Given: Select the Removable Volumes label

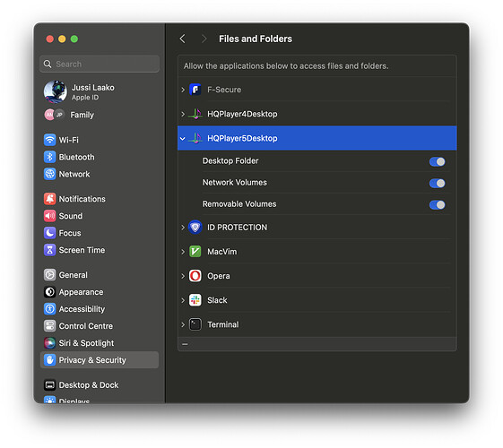Looking at the screenshot, I should click(x=239, y=204).
